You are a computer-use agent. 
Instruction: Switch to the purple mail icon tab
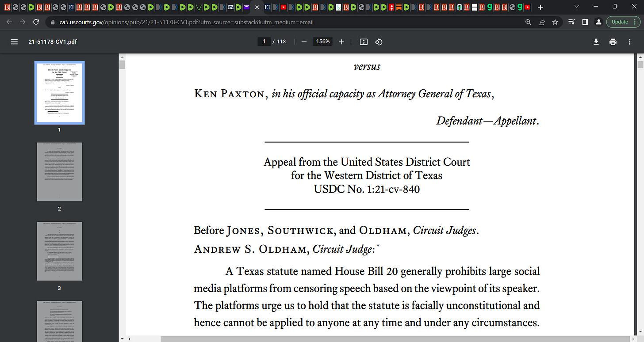[246, 8]
